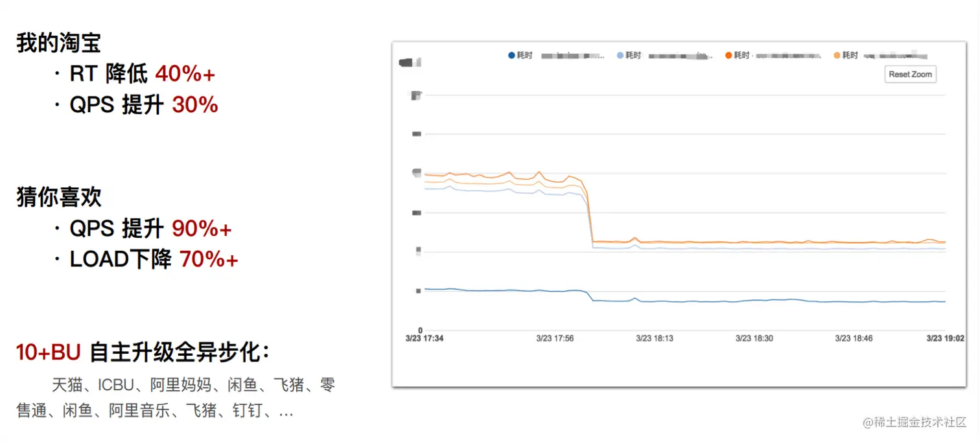Screen dimensions: 980x442
Task: Click the RT 降低 40%+ bullet
Action: pyautogui.click(x=135, y=74)
